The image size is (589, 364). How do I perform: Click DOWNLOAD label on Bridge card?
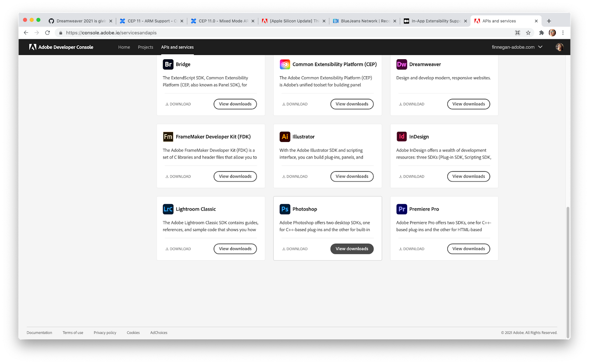pos(178,104)
